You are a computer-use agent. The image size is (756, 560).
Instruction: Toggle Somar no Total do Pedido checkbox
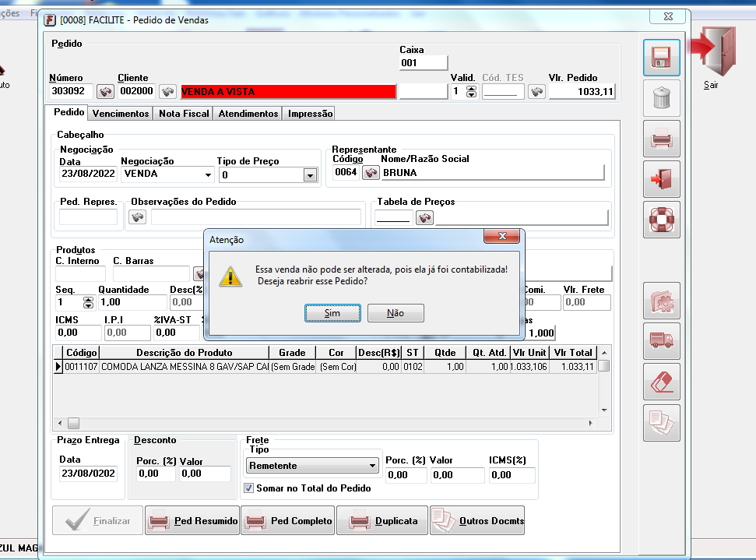tap(249, 488)
